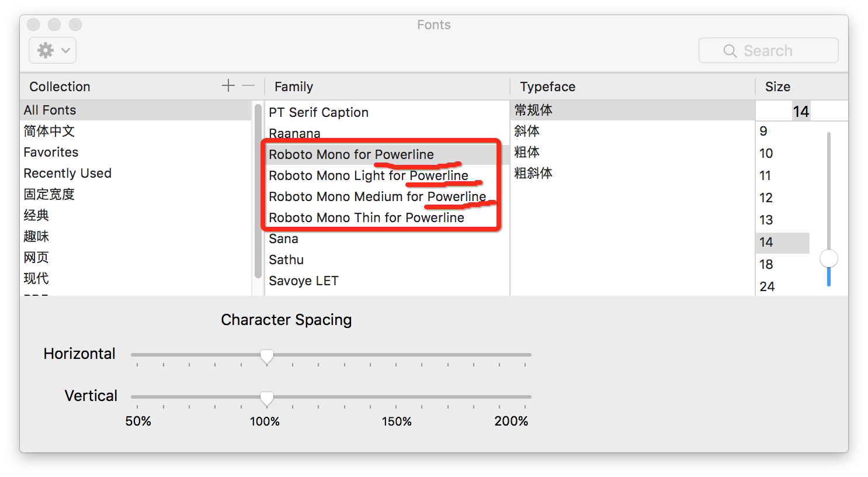This screenshot has height=477, width=868.
Task: Choose Savoye LET font family
Action: pyautogui.click(x=387, y=281)
